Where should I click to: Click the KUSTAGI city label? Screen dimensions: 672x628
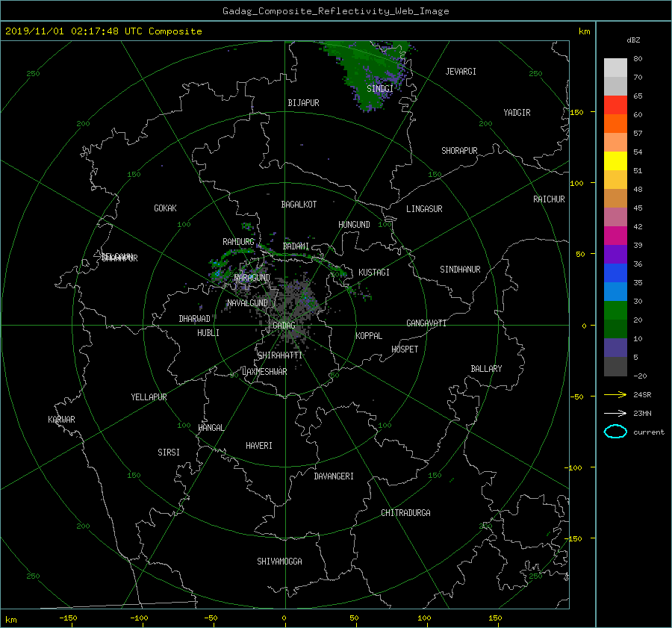(x=374, y=273)
